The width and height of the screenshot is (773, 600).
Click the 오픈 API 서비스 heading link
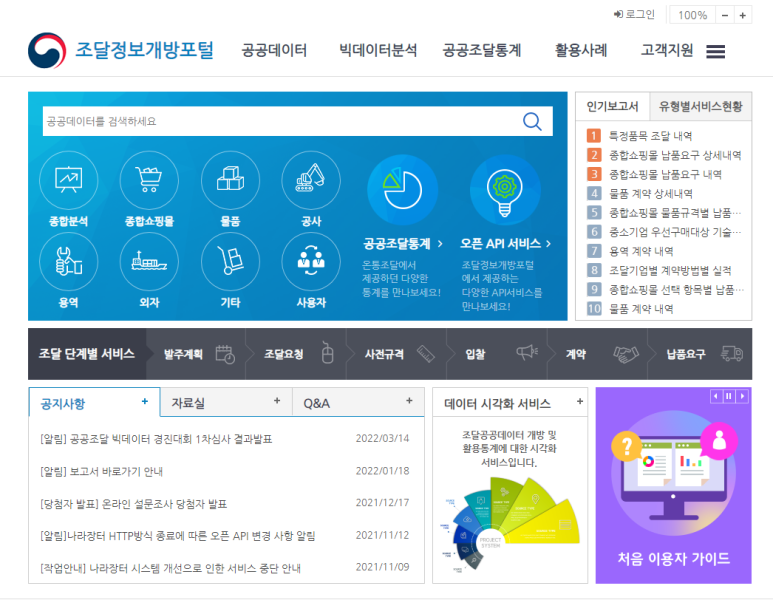click(x=505, y=244)
